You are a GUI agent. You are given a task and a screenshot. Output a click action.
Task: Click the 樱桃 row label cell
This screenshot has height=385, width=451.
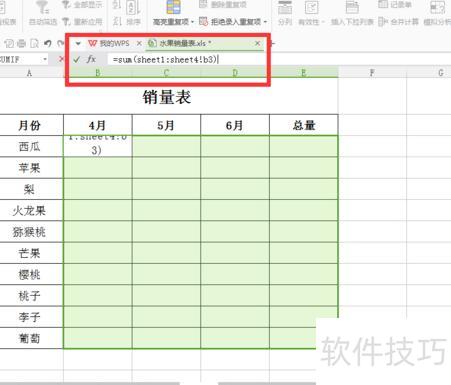pos(29,274)
